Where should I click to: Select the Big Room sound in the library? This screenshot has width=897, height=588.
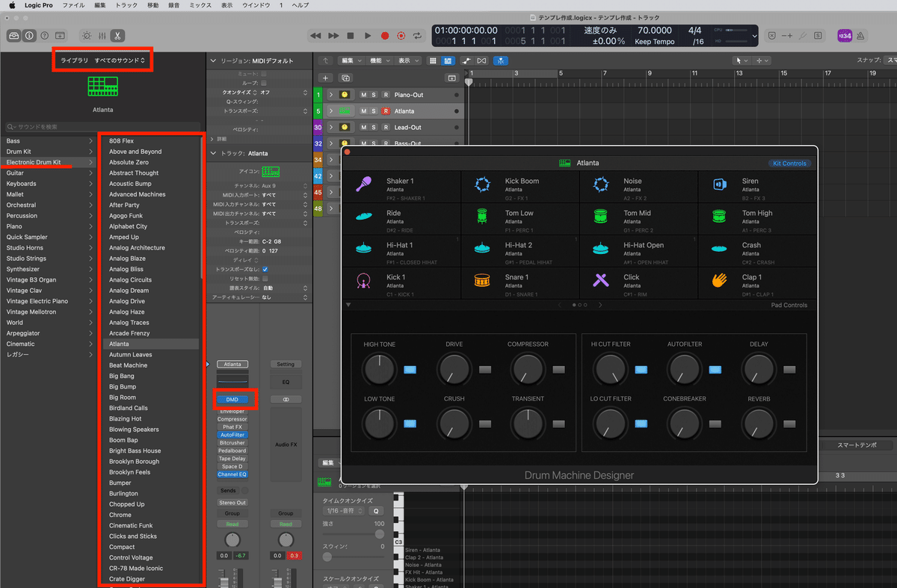click(x=122, y=397)
